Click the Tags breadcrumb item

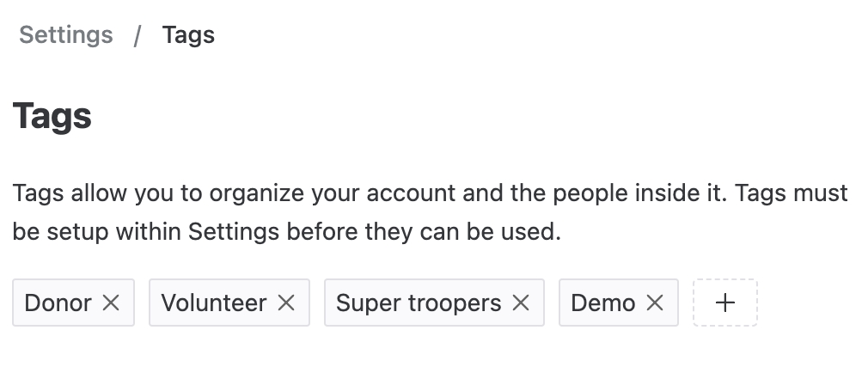click(x=188, y=35)
